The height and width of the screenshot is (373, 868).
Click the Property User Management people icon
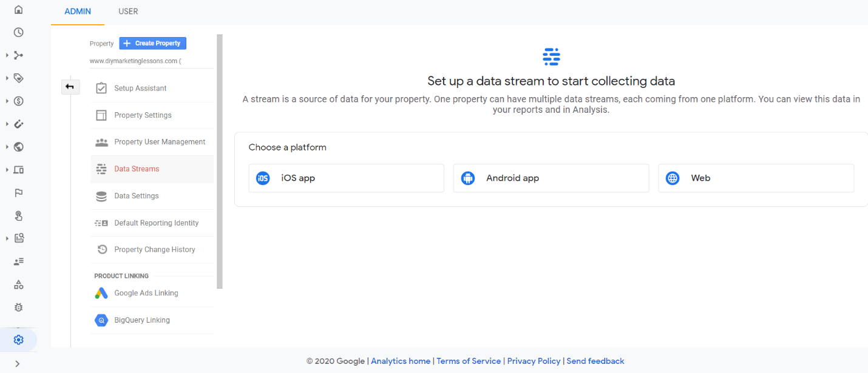coord(101,142)
